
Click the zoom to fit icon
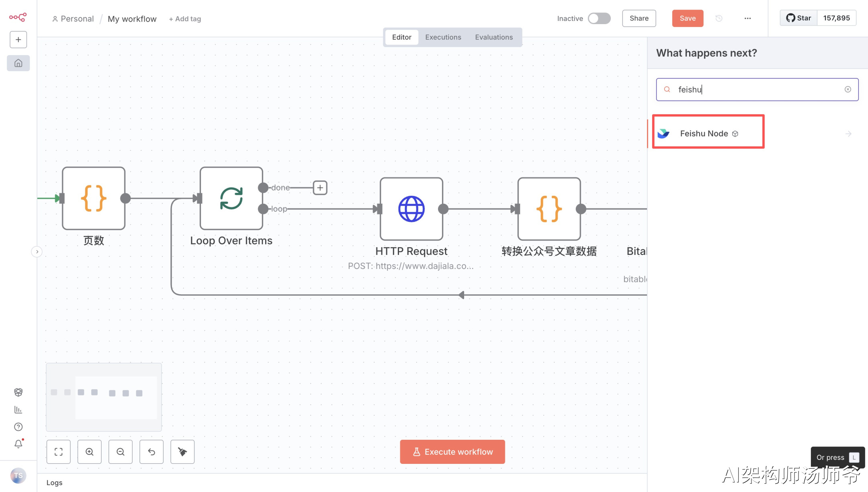[58, 452]
